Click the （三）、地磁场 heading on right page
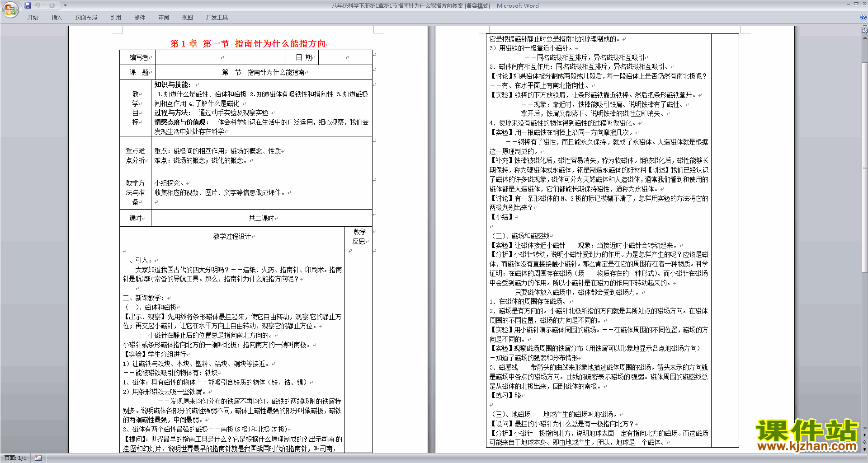 (554, 414)
